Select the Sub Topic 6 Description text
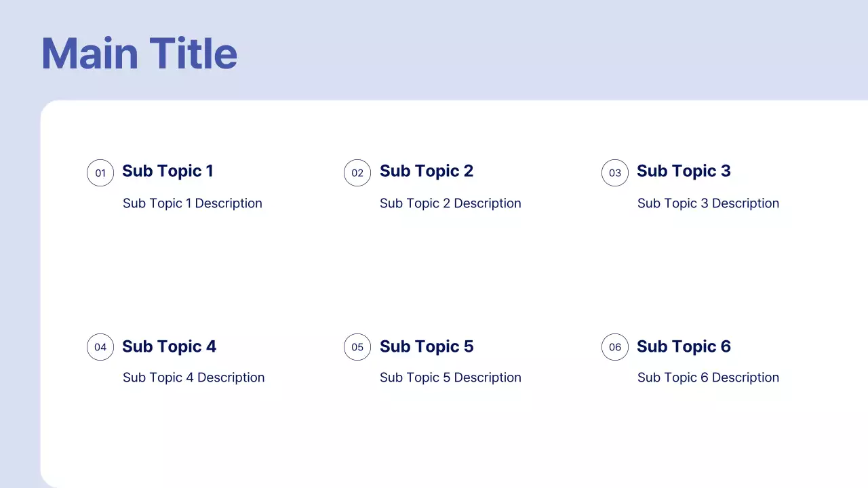868x488 pixels. tap(708, 378)
